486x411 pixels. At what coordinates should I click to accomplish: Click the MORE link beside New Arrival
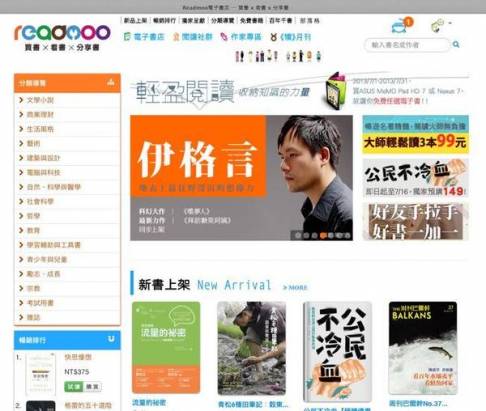[x=295, y=287]
